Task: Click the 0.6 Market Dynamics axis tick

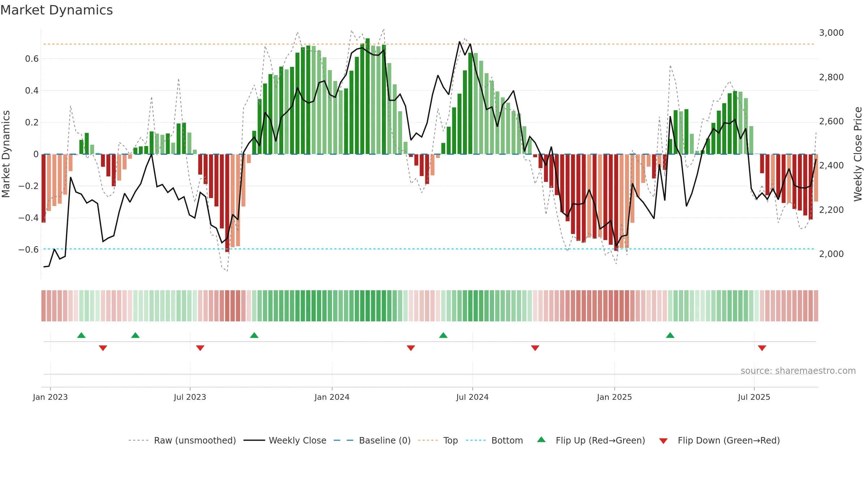Action: 32,59
